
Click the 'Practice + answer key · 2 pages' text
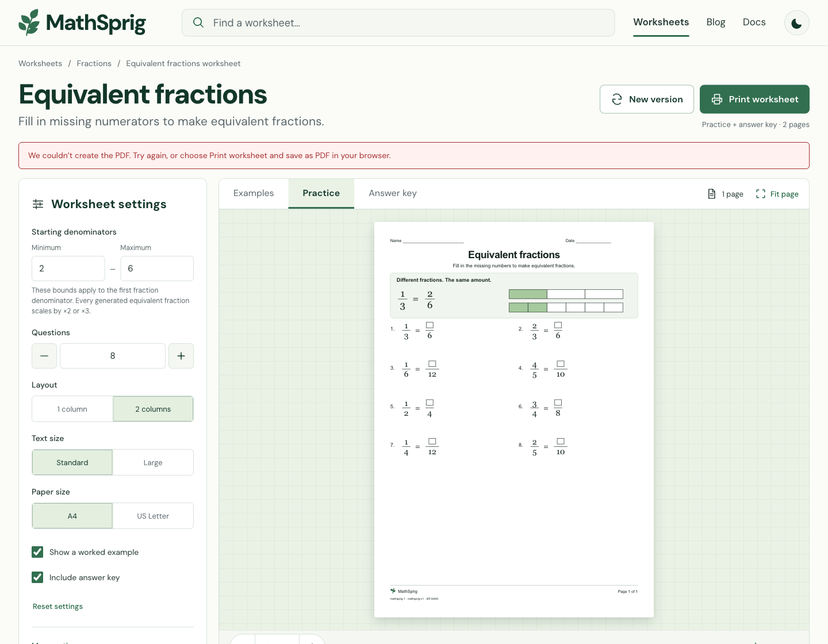(756, 124)
